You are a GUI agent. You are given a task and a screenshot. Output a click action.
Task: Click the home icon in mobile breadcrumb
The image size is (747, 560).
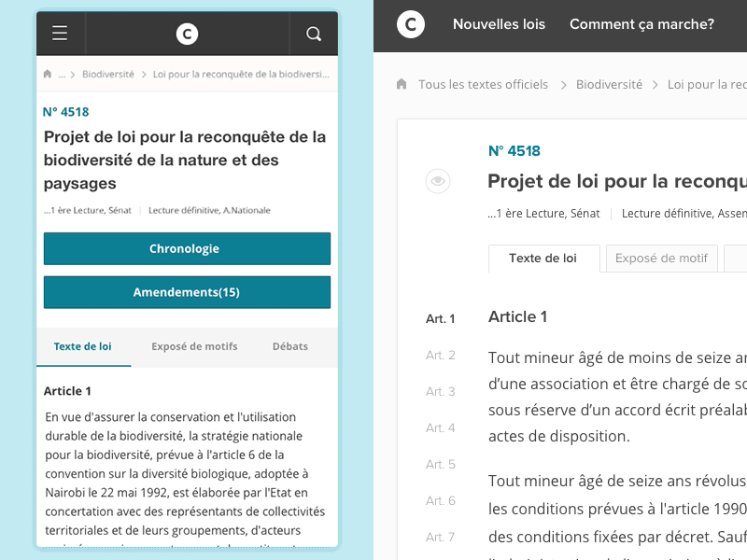48,73
